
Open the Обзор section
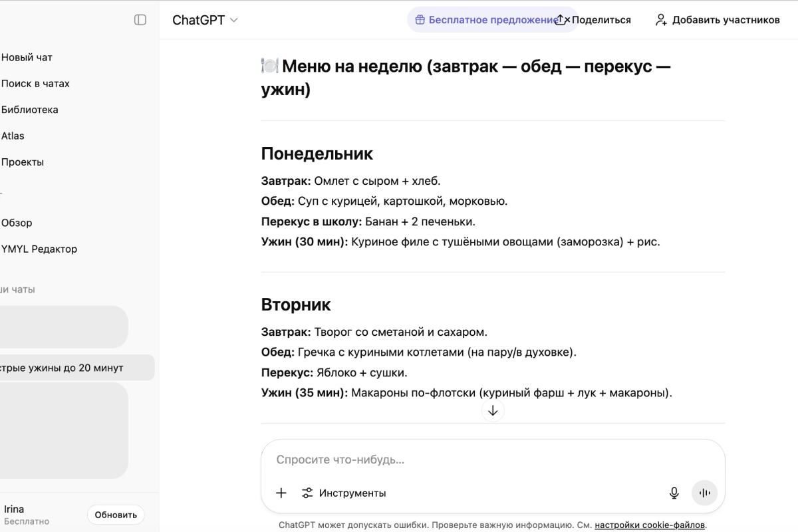[x=17, y=223]
